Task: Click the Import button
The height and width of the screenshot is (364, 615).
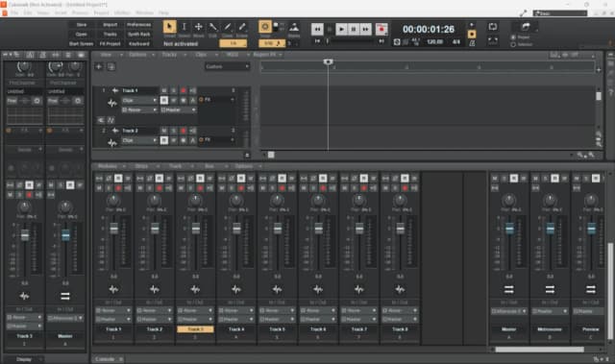Action: coord(111,25)
